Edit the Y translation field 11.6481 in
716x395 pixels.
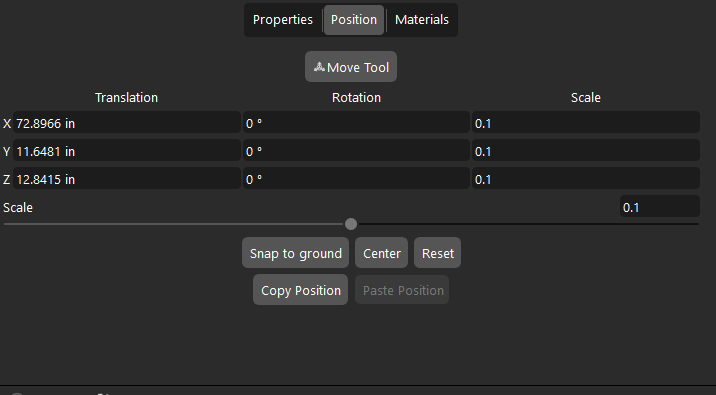(x=126, y=151)
